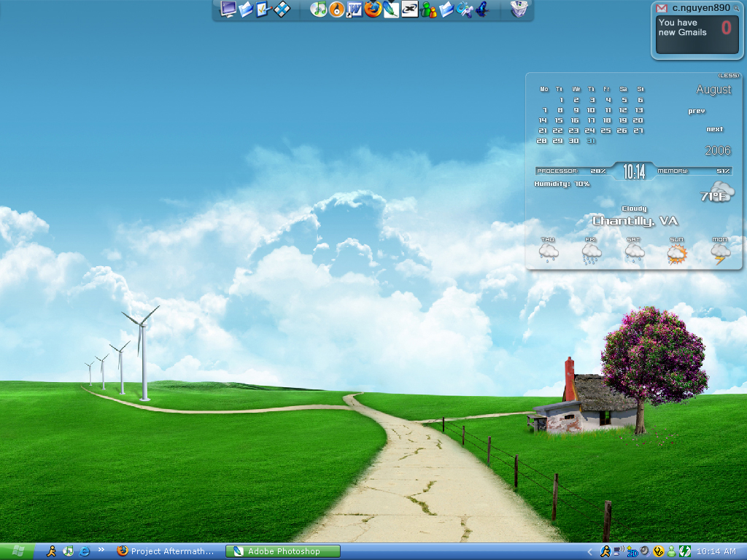Expand the quick launch overflow chevron
Screen dimensions: 747x560
click(101, 551)
